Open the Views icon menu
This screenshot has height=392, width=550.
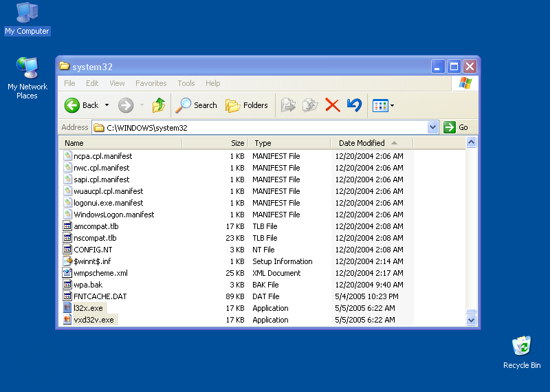pyautogui.click(x=380, y=105)
